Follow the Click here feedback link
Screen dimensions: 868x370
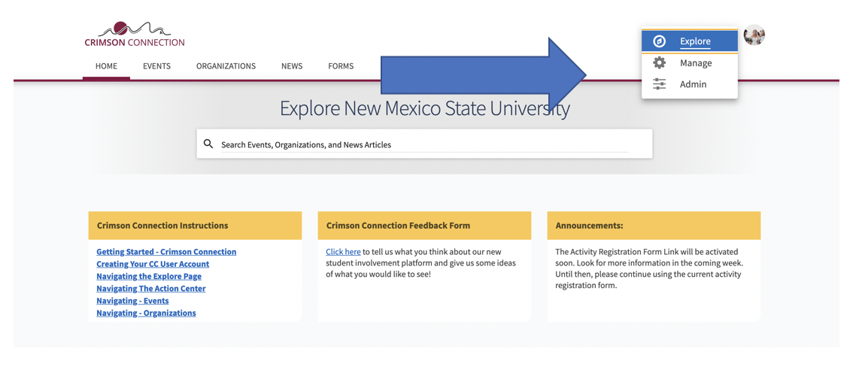[x=343, y=252]
